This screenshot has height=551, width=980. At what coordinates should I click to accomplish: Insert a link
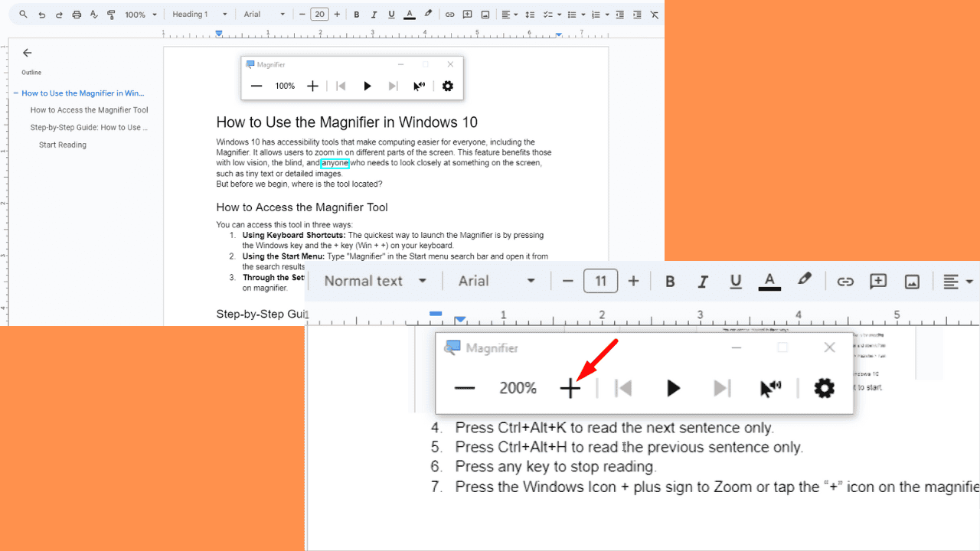coord(451,14)
